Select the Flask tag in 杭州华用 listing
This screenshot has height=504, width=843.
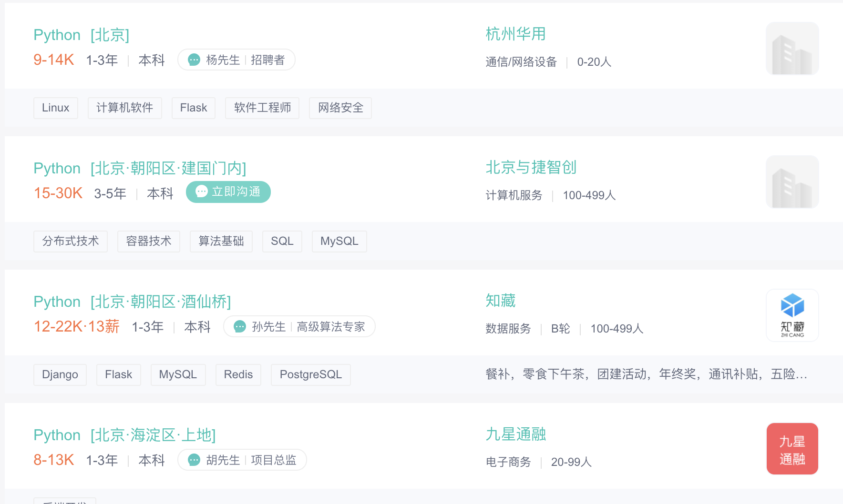coord(194,108)
